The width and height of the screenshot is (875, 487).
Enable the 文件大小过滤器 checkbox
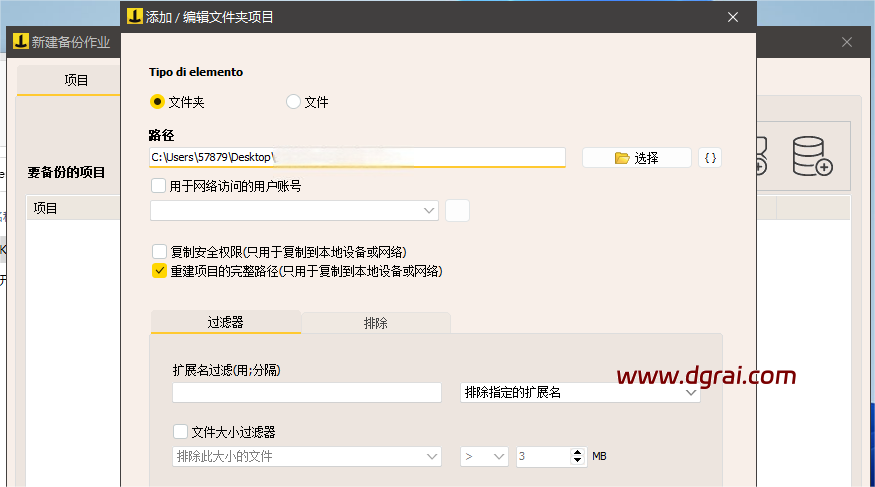click(x=180, y=432)
